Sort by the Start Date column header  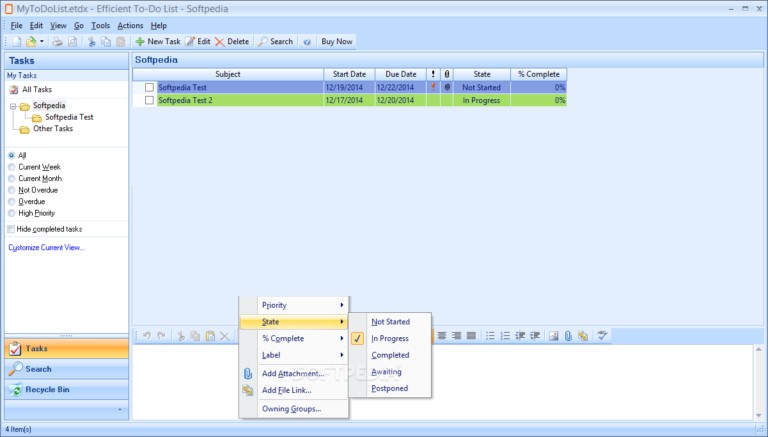pyautogui.click(x=349, y=74)
